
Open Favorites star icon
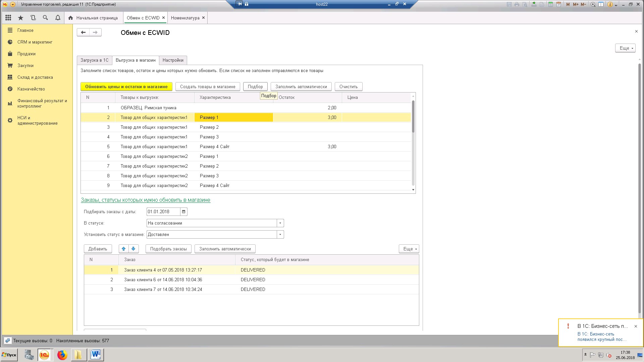point(21,18)
